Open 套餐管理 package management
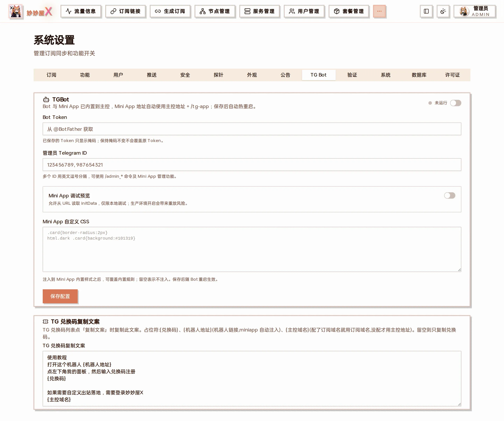Viewport: 504px width, 421px height. [349, 11]
